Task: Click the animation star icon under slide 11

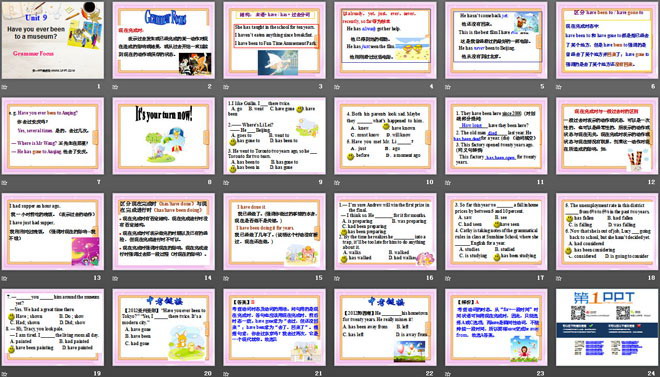Action: (x=448, y=183)
